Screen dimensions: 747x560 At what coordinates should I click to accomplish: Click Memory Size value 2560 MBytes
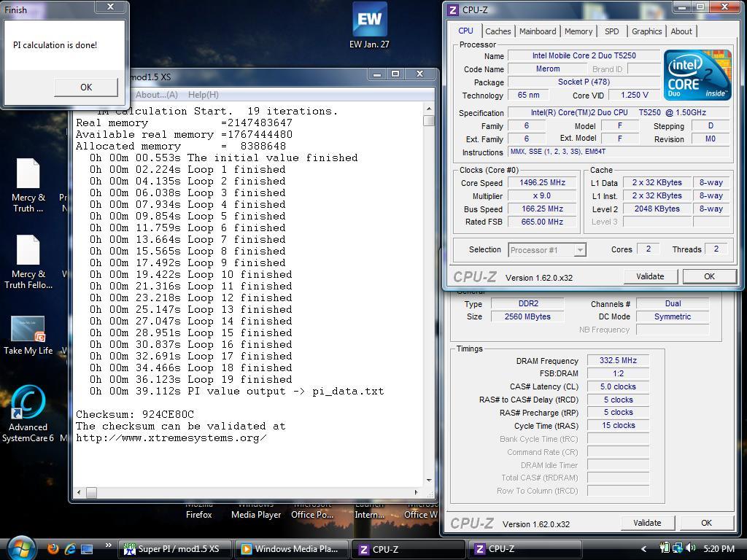click(527, 316)
